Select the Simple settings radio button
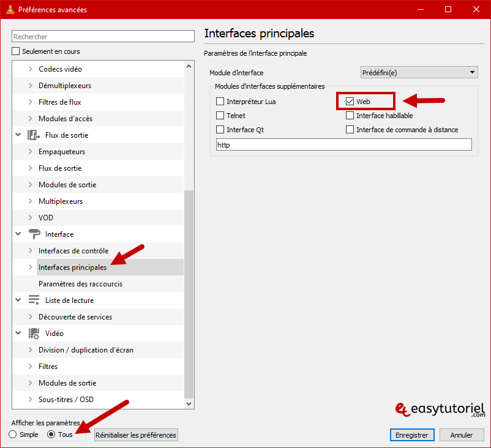The height and width of the screenshot is (448, 491). pos(13,435)
